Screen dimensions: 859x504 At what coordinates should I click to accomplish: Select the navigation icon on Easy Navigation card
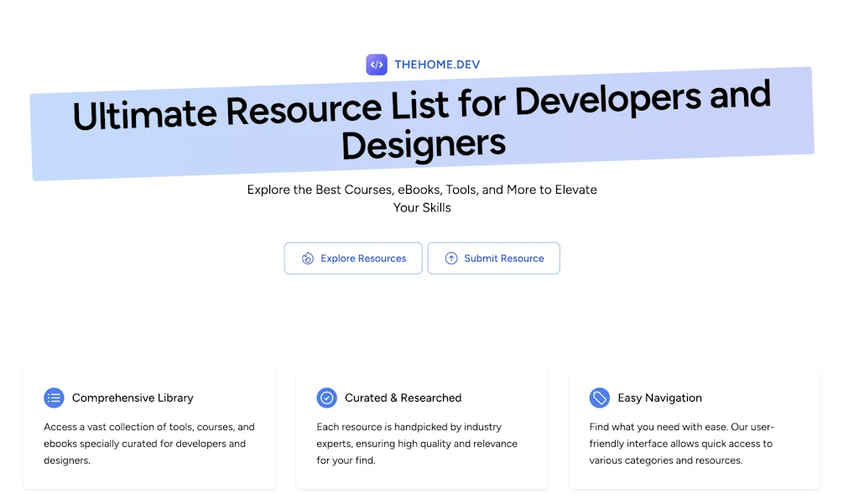click(x=599, y=397)
